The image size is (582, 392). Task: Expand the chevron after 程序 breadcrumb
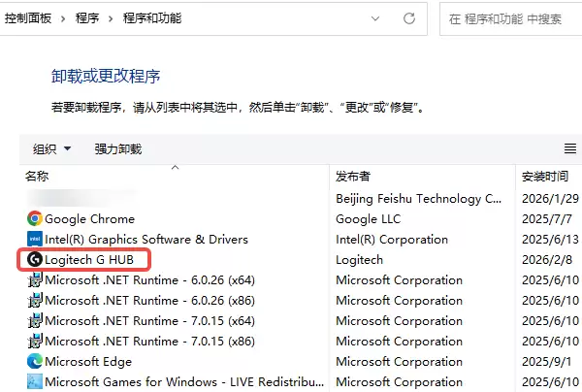click(111, 18)
